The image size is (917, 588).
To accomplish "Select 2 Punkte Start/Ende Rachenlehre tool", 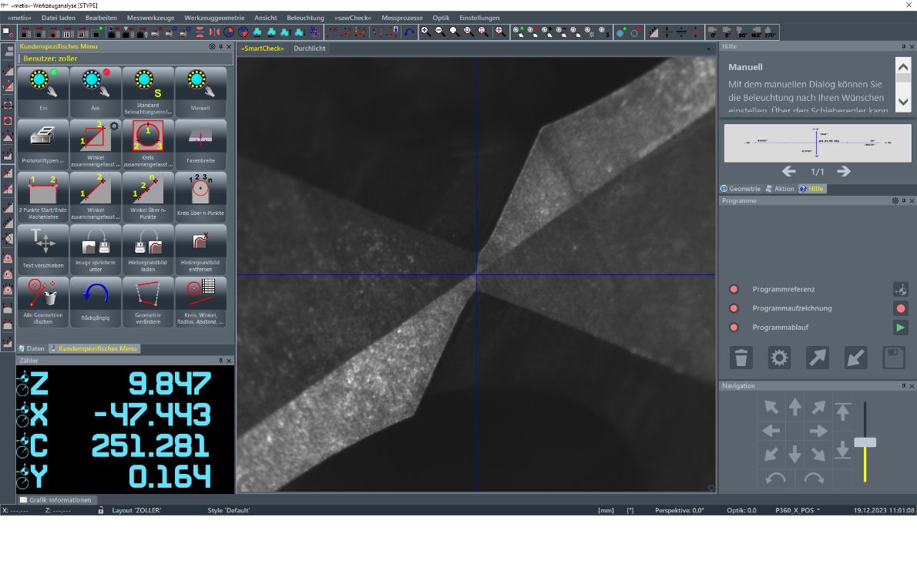I will [x=43, y=197].
